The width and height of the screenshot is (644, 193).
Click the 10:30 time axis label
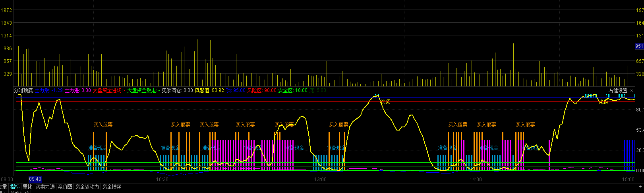click(x=162, y=179)
